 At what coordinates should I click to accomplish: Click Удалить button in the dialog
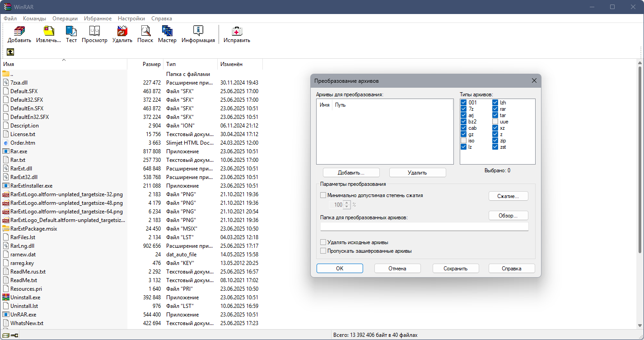point(417,173)
